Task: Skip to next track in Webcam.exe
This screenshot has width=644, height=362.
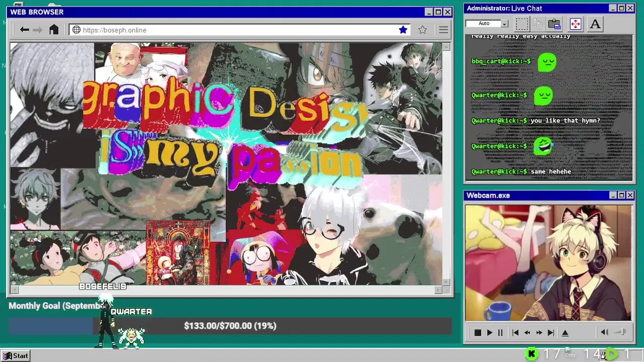Action: pyautogui.click(x=551, y=332)
